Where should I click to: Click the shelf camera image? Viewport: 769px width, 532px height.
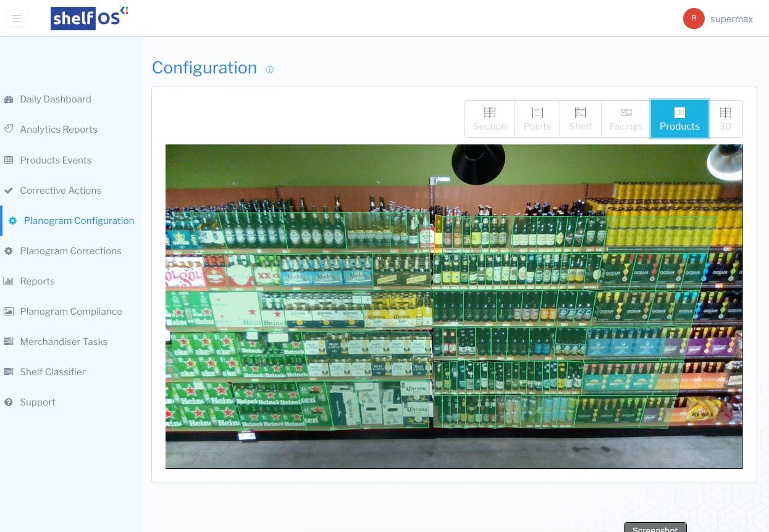[454, 307]
